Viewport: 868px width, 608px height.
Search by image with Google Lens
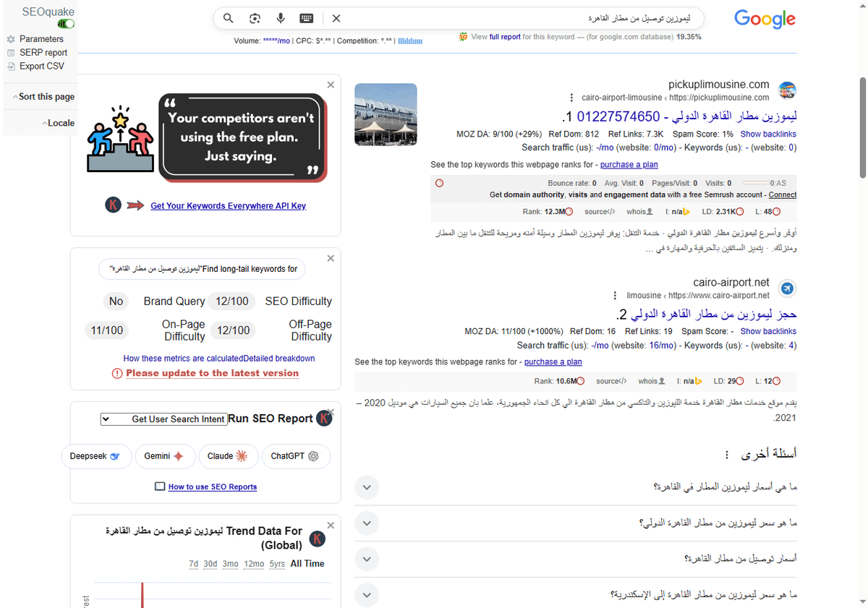(x=255, y=18)
